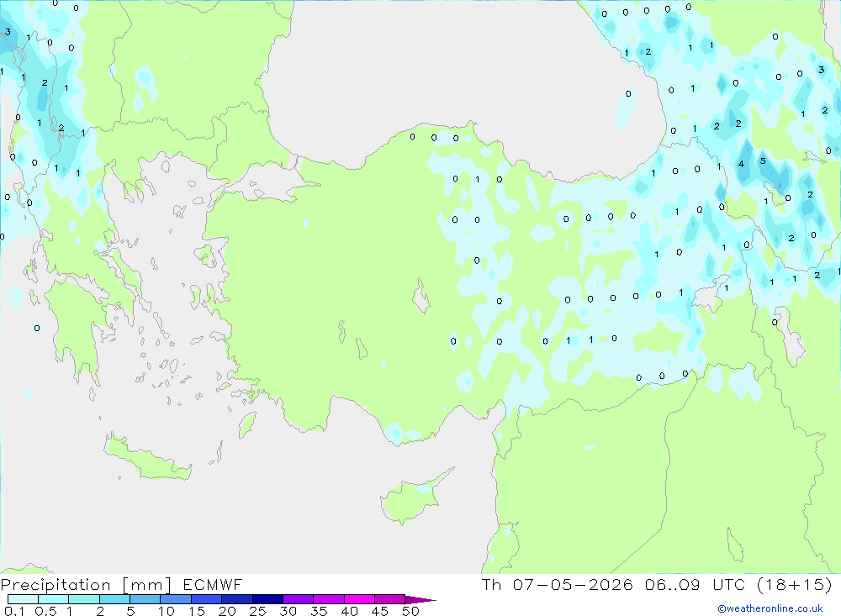Click the legend label "0.1"

tap(14, 611)
